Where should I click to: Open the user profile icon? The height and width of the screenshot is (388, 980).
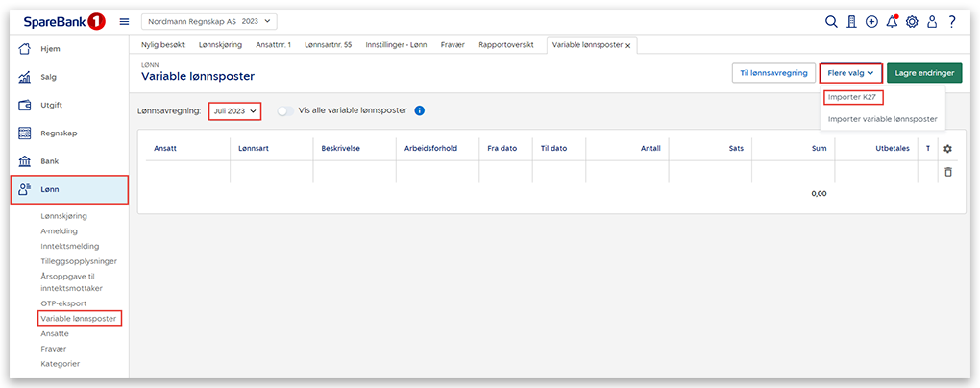[x=931, y=21]
